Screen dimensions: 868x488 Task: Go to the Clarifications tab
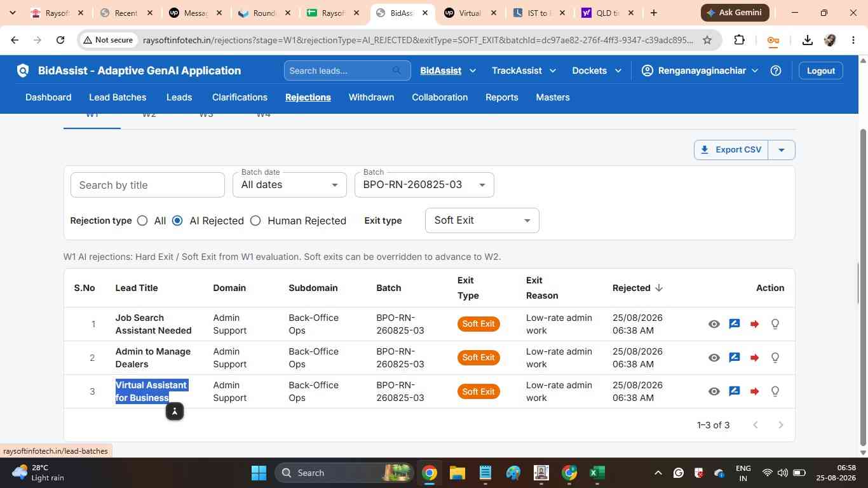240,97
